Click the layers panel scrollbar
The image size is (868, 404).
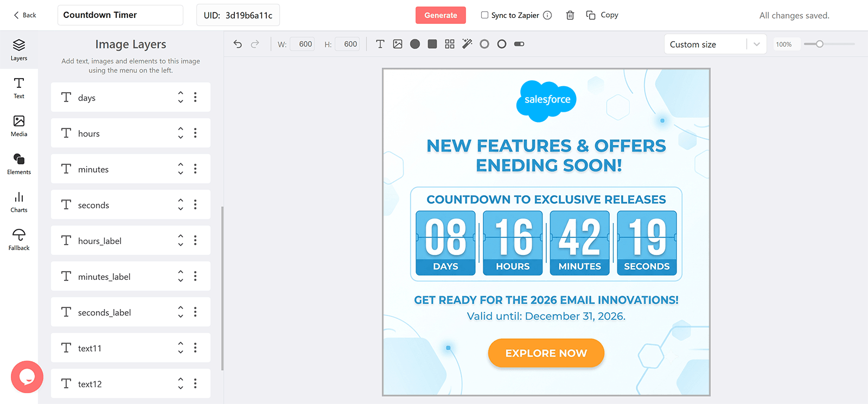click(222, 288)
